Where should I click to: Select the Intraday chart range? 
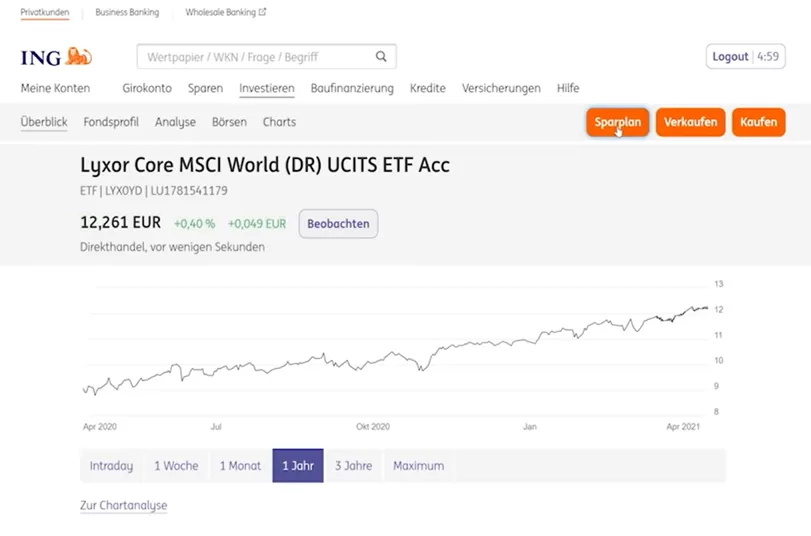point(111,466)
